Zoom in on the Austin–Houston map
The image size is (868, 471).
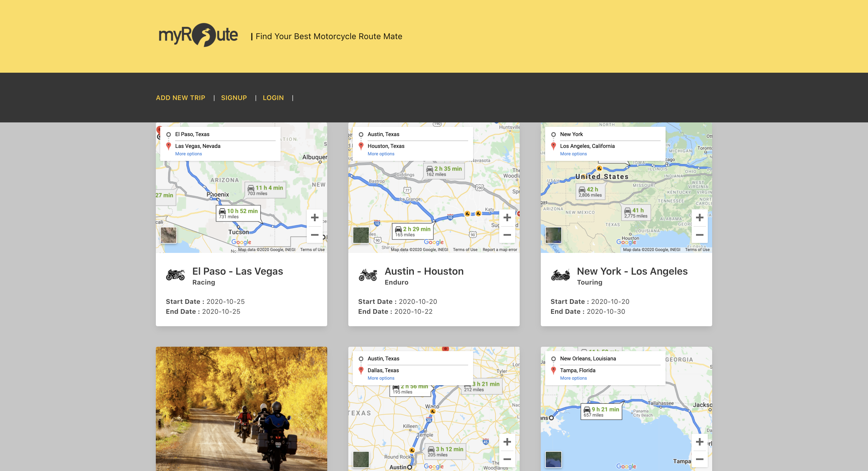[x=507, y=217]
